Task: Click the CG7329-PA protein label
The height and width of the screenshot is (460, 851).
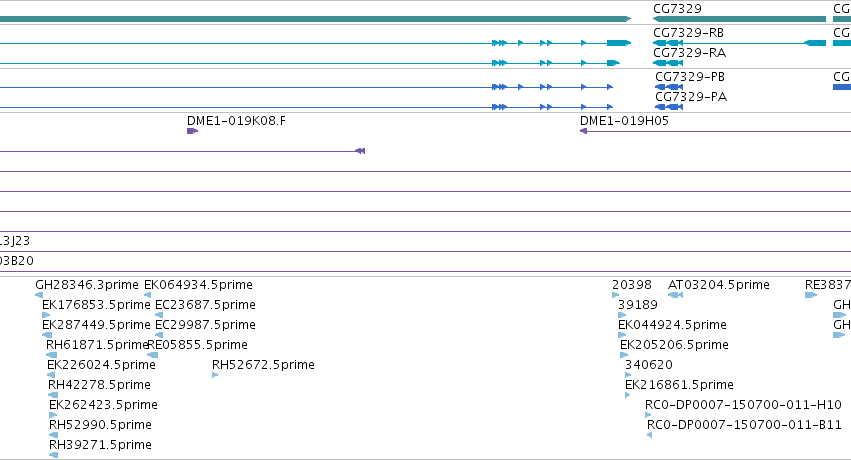Action: click(x=691, y=97)
